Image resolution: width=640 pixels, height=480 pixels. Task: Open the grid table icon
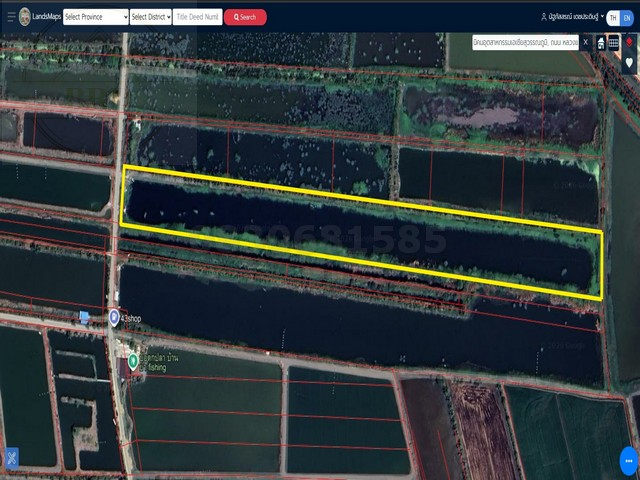point(614,43)
